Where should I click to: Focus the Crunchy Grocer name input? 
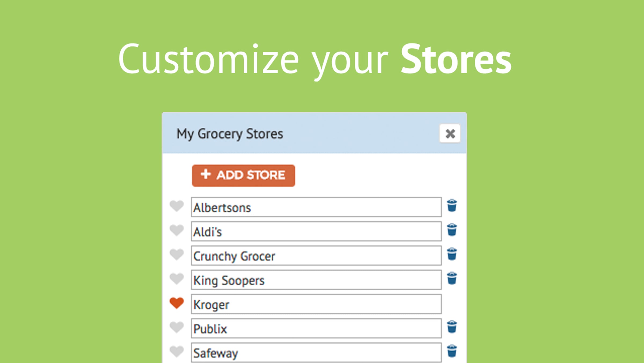pos(316,256)
